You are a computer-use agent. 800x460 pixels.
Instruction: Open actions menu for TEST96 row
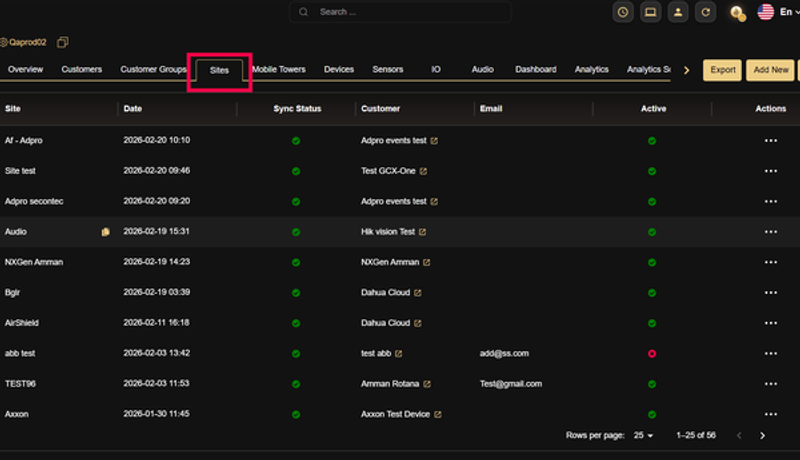770,384
